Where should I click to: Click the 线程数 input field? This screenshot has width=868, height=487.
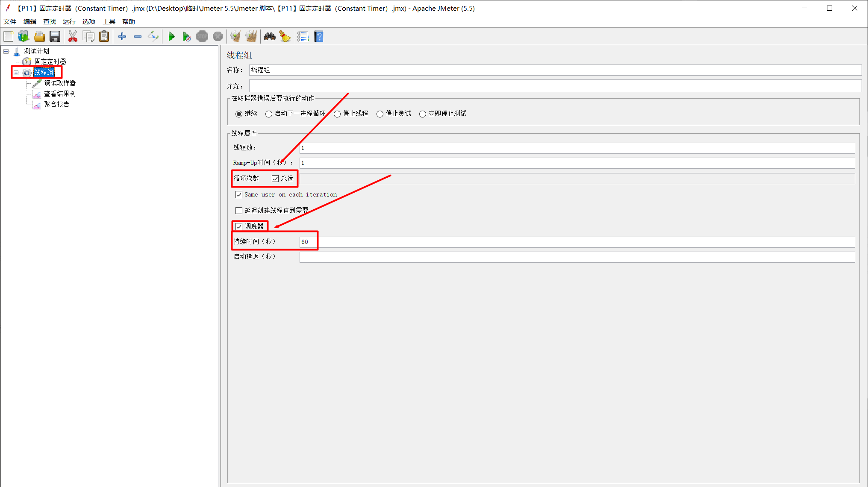click(x=577, y=148)
